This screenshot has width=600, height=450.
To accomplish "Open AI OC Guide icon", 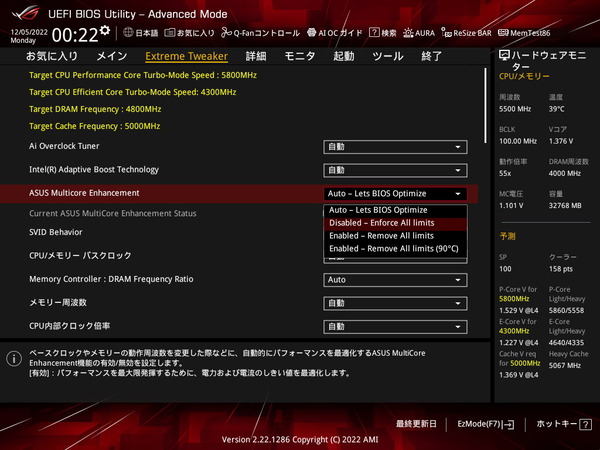I will click(311, 33).
